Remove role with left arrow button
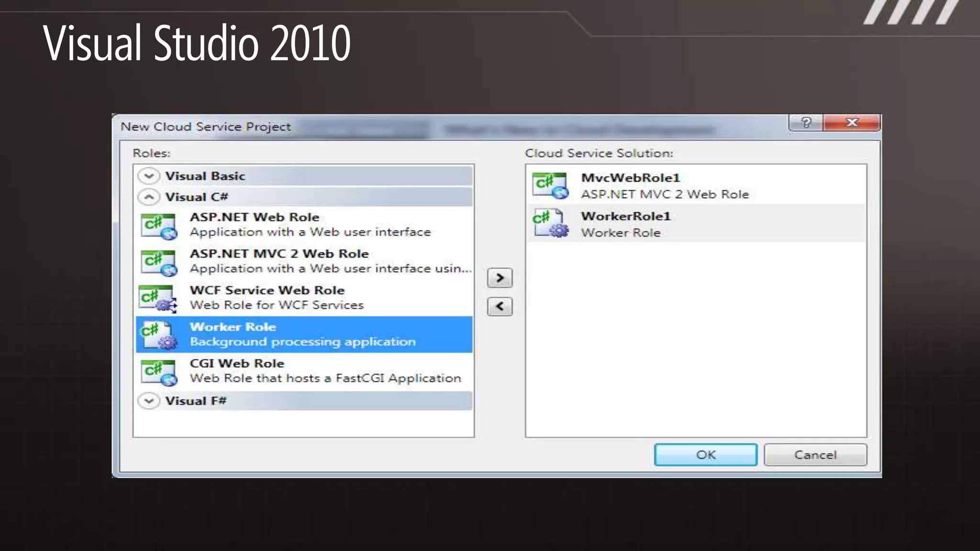This screenshot has height=551, width=980. point(500,307)
